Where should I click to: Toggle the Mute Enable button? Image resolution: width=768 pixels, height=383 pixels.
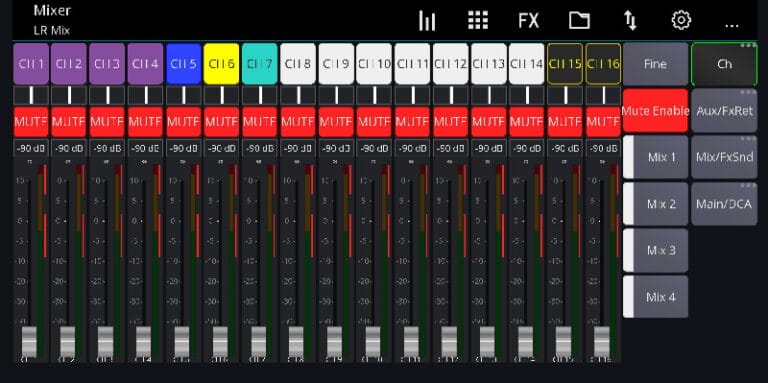coord(655,111)
